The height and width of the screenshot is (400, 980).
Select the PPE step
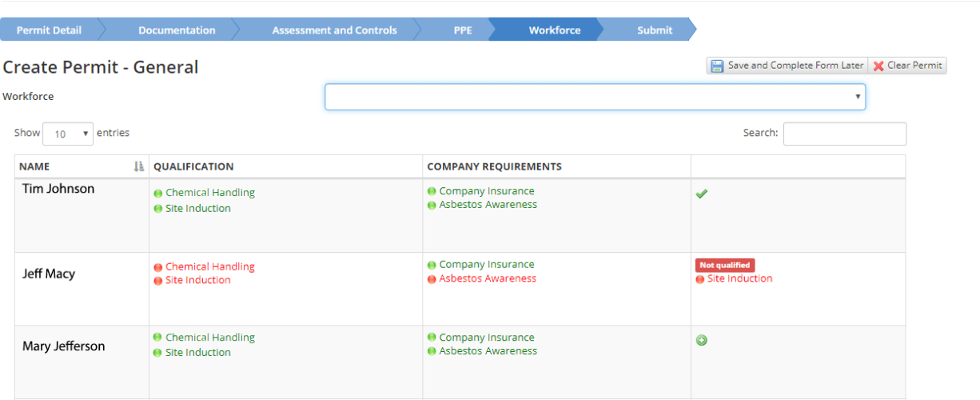point(463,30)
